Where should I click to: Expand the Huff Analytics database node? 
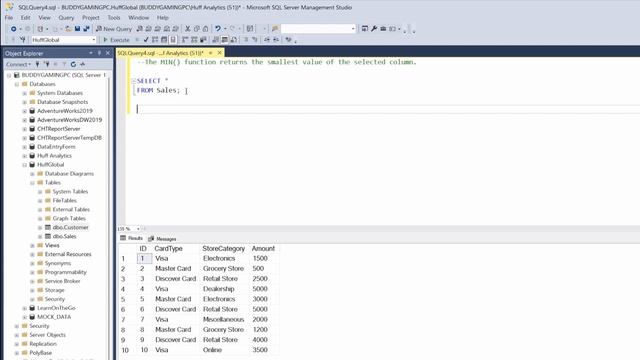tap(24, 156)
